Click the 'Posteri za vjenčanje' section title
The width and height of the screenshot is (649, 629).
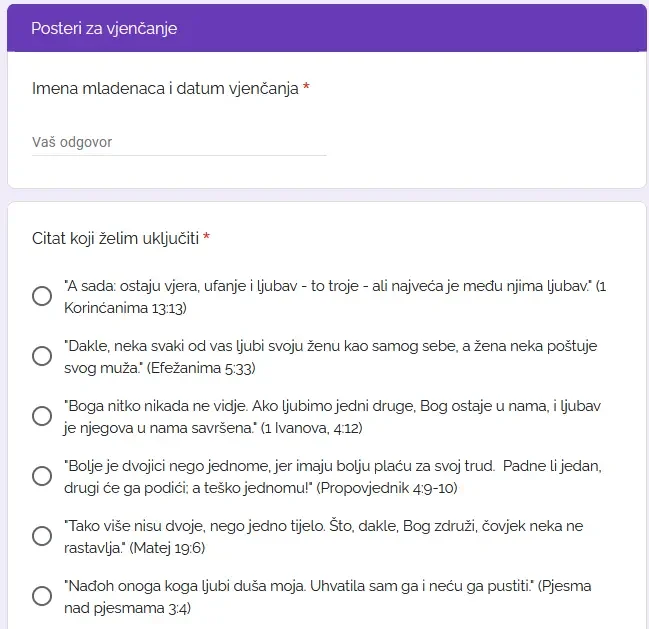click(104, 29)
